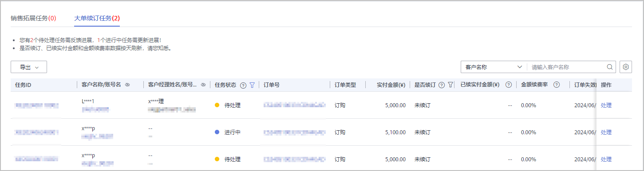Click the 是否续订 help question icon
Image resolution: width=644 pixels, height=171 pixels.
click(x=442, y=85)
